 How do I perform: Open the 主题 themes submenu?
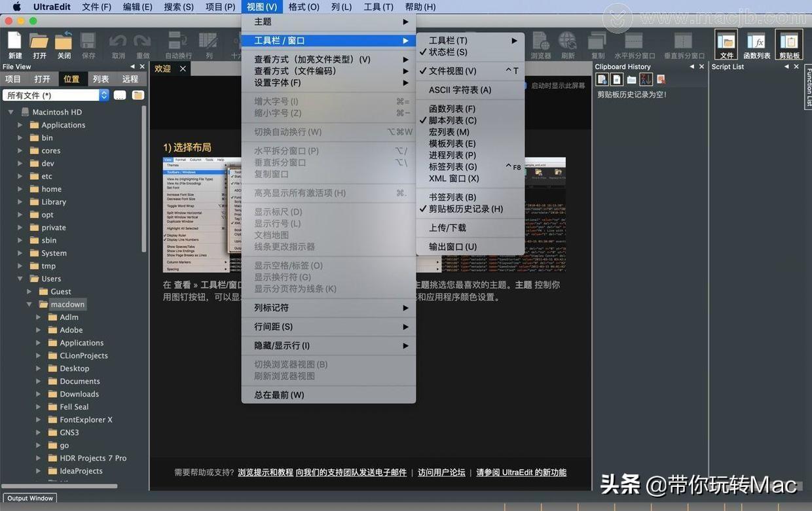tap(329, 22)
